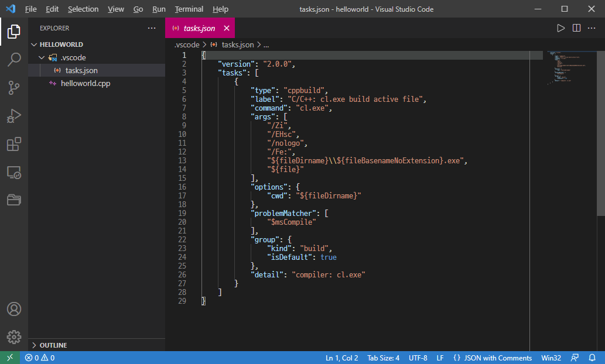Click the breadcrumb ellipsis after tasks.json
The height and width of the screenshot is (364, 605).
[266, 44]
